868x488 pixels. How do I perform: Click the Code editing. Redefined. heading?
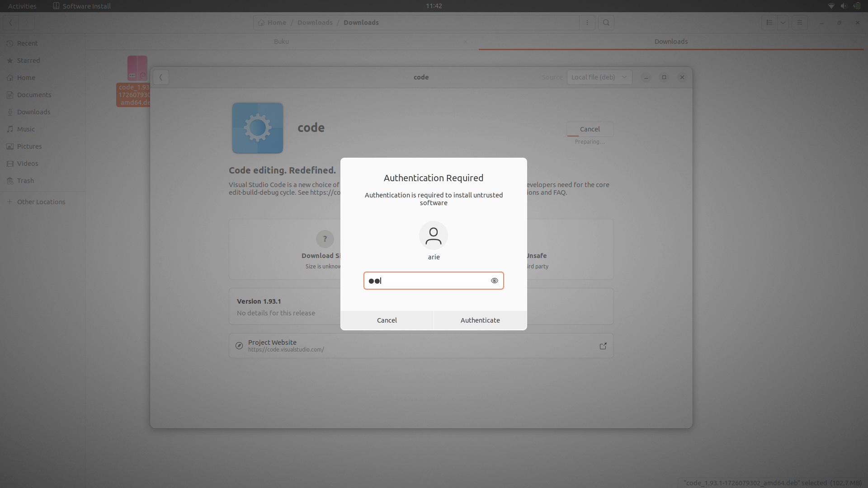[x=282, y=170]
